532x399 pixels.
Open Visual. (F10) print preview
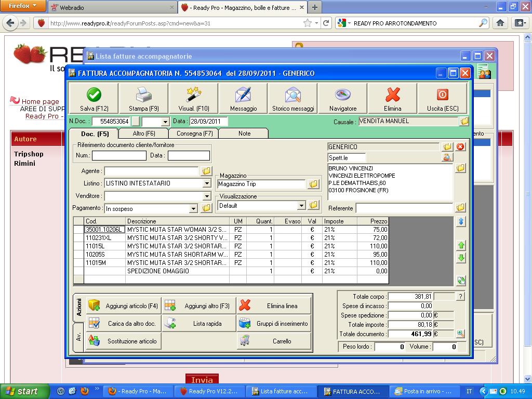point(194,95)
